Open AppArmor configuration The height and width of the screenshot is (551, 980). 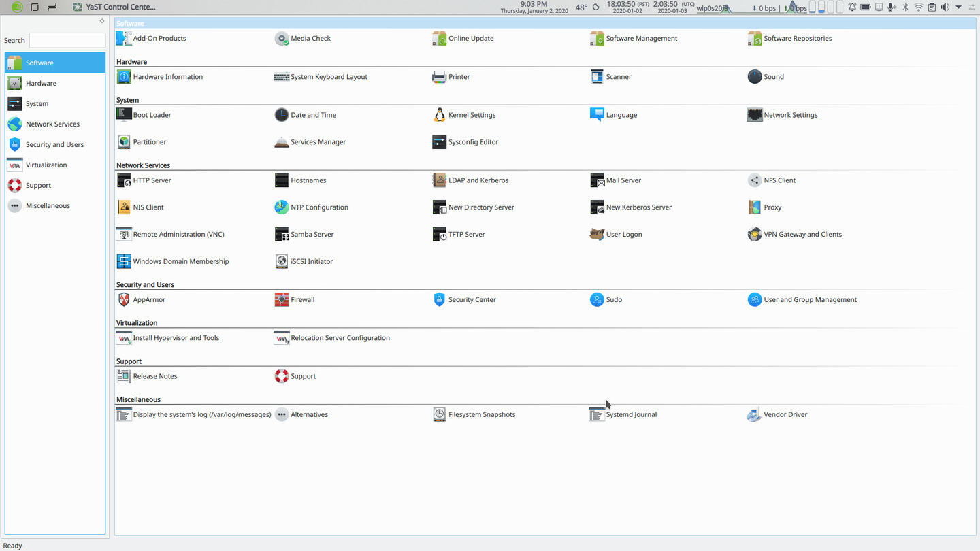point(141,300)
